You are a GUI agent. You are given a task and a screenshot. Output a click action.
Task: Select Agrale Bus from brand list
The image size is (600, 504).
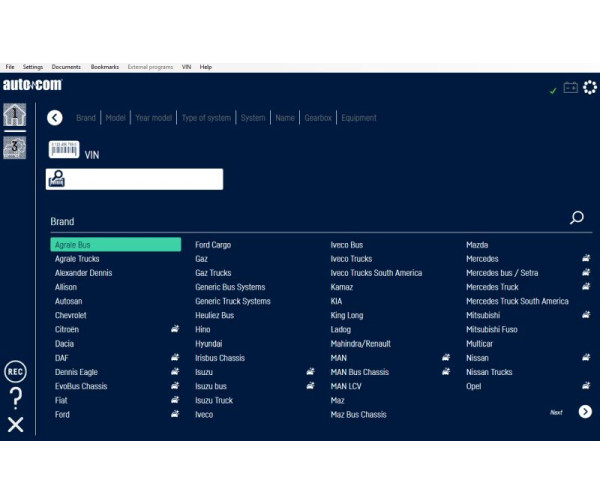point(115,244)
